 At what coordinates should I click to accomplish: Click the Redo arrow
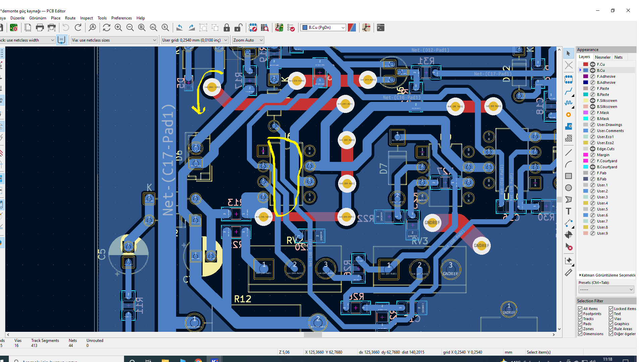pyautogui.click(x=78, y=28)
